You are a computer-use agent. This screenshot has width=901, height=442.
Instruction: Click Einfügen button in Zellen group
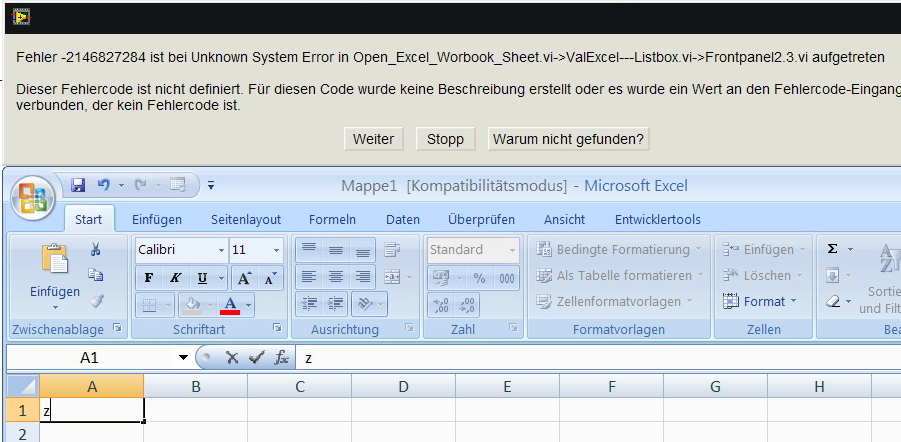coord(762,249)
